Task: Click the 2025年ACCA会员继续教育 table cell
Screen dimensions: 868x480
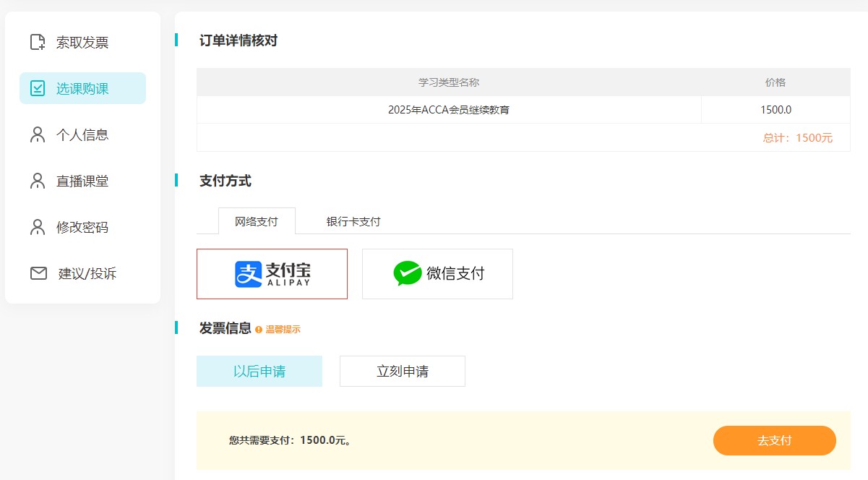Action: (x=449, y=110)
